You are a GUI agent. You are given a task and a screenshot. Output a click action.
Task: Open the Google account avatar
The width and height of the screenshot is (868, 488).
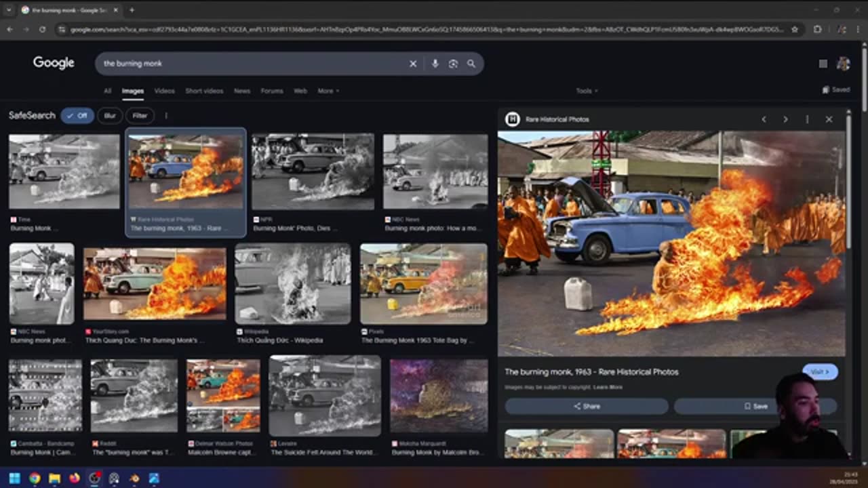click(x=844, y=64)
